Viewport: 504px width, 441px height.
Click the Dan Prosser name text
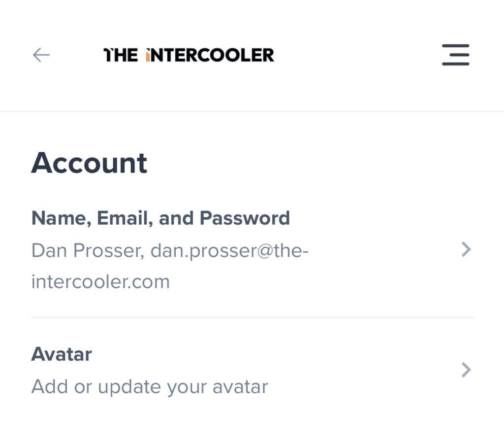[x=87, y=251]
